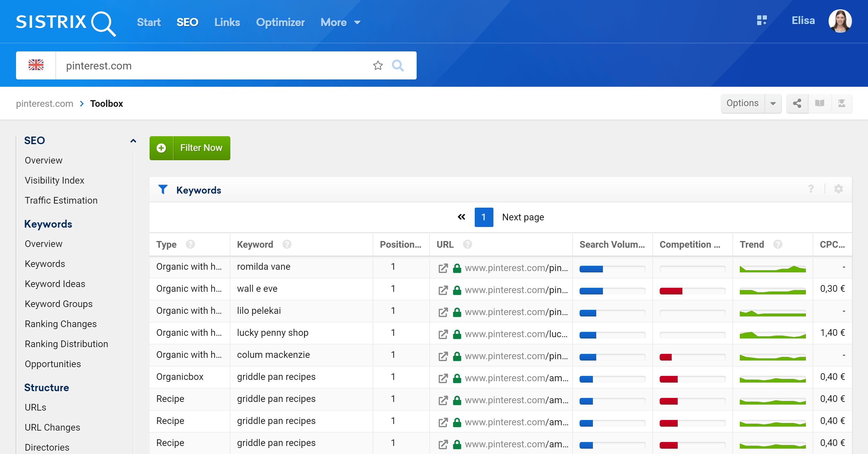
Task: Open Organicbox row external link icon
Action: (443, 378)
